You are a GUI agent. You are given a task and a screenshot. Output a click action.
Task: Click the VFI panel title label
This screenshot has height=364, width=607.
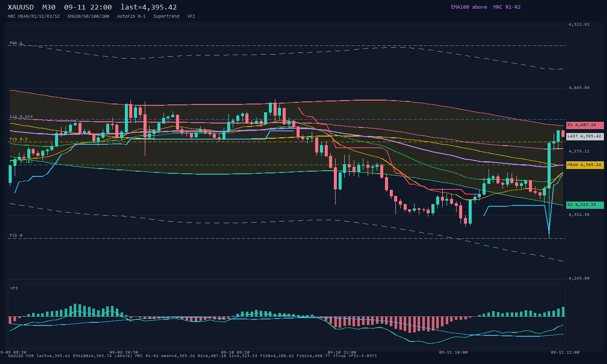pyautogui.click(x=14, y=289)
